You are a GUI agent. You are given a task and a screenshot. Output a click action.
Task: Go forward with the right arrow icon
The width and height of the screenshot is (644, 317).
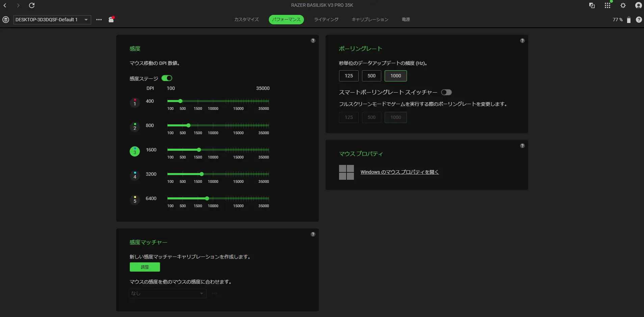18,5
